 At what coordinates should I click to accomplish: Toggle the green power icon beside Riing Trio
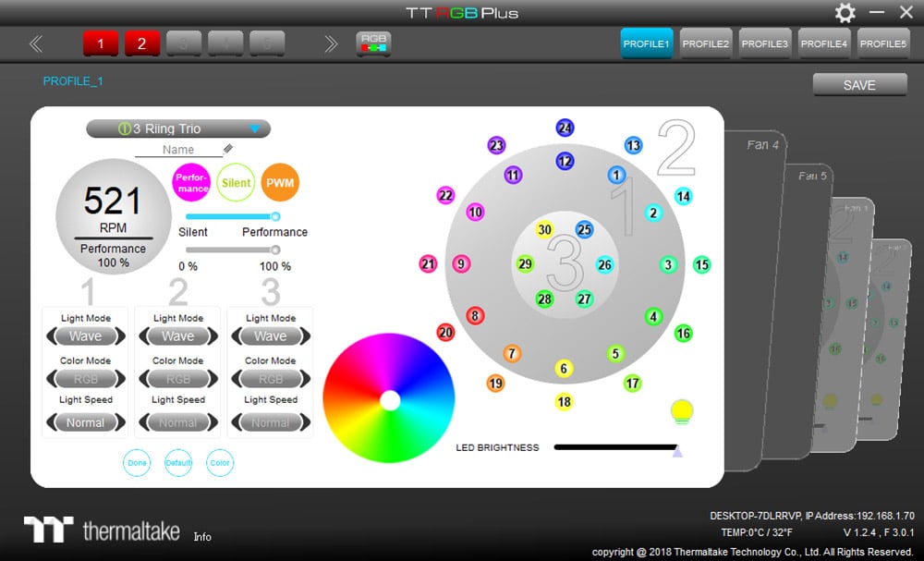click(x=125, y=128)
